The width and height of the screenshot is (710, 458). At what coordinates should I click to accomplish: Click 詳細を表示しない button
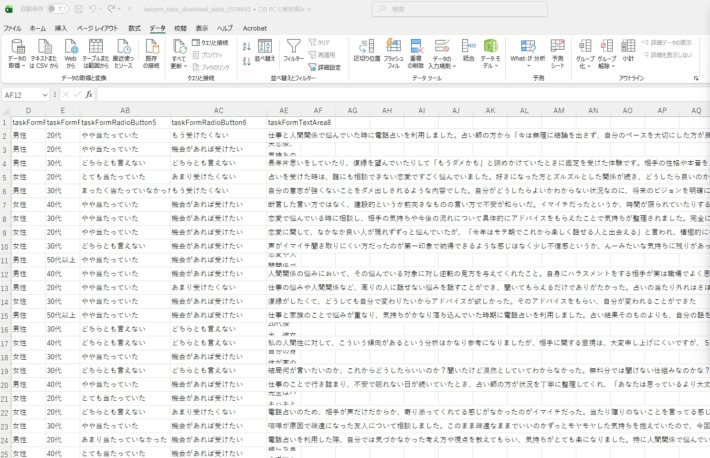[x=667, y=55]
